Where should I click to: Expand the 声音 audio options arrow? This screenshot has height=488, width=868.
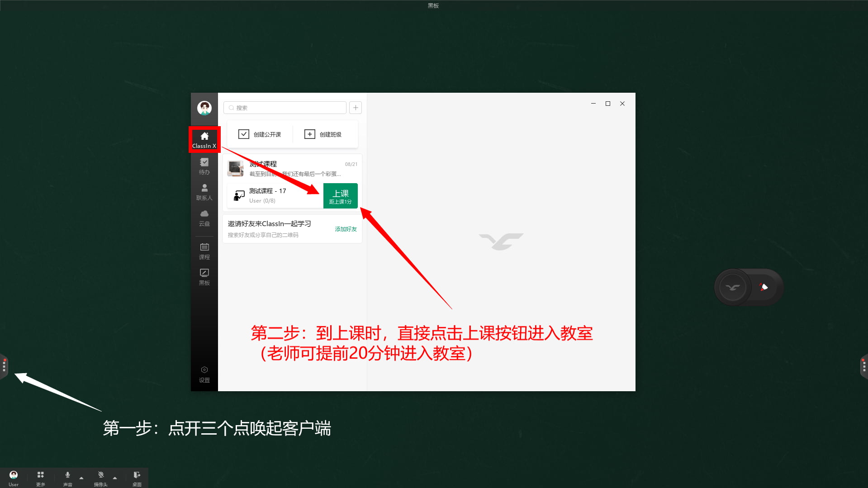[81, 478]
